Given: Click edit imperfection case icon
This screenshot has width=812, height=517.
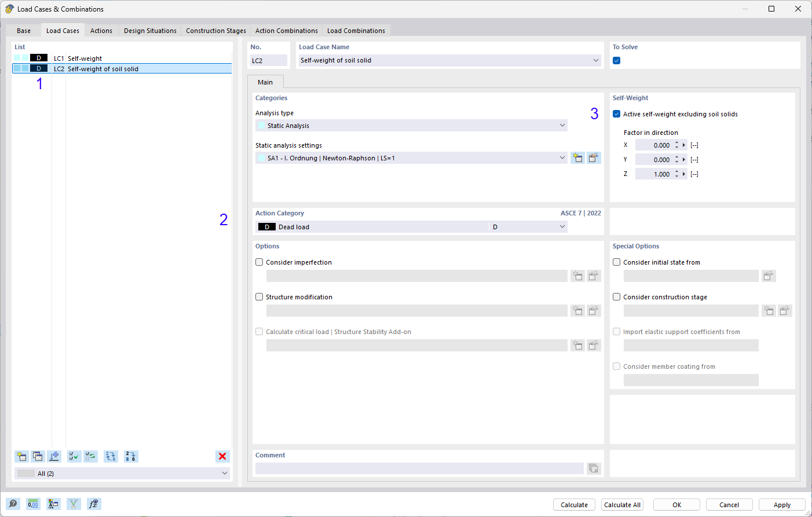Looking at the screenshot, I should pyautogui.click(x=594, y=276).
